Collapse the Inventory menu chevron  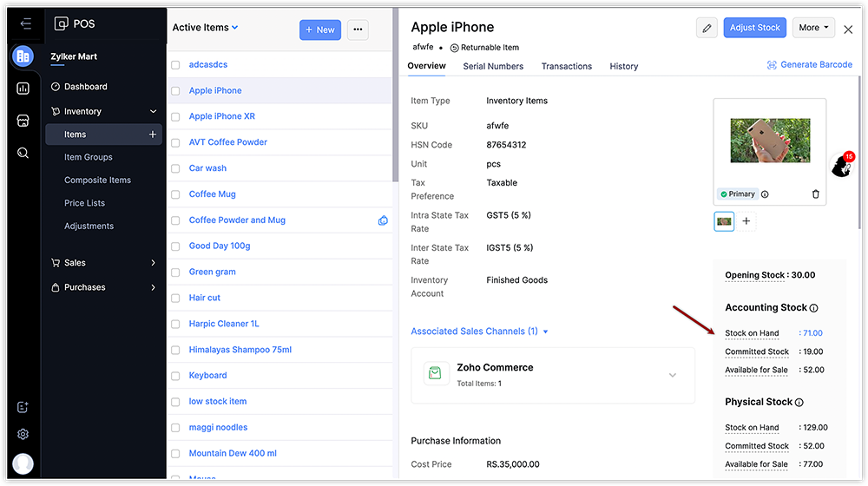154,111
